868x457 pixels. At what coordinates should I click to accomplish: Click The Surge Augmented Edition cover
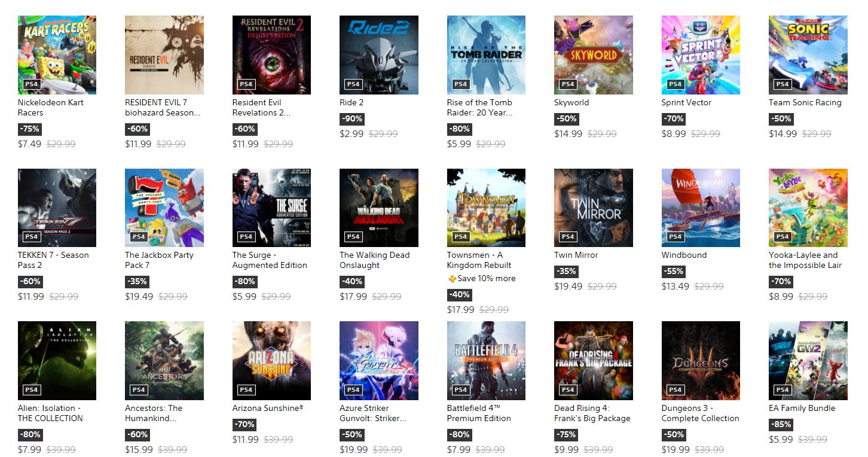click(271, 208)
